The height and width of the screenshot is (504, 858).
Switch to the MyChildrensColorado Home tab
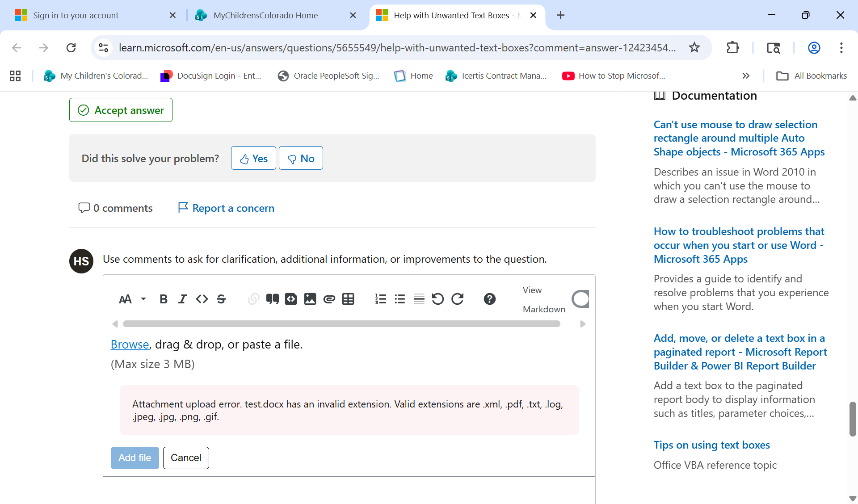click(x=265, y=15)
